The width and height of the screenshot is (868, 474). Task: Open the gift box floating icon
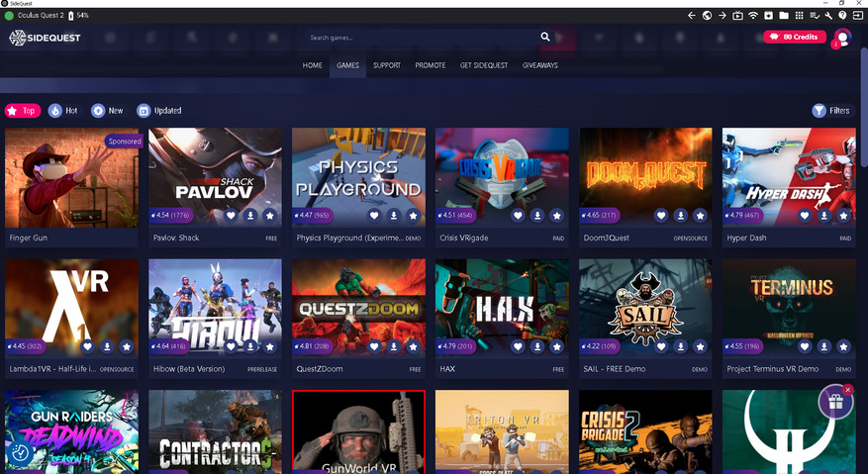[x=835, y=403]
